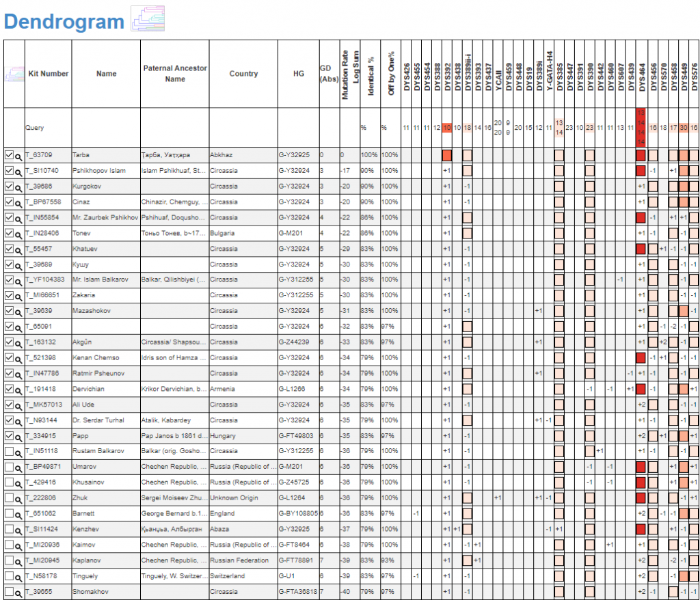This screenshot has width=700, height=600.
Task: Open magnifier icon for kit T_IN28406
Action: coord(18,234)
